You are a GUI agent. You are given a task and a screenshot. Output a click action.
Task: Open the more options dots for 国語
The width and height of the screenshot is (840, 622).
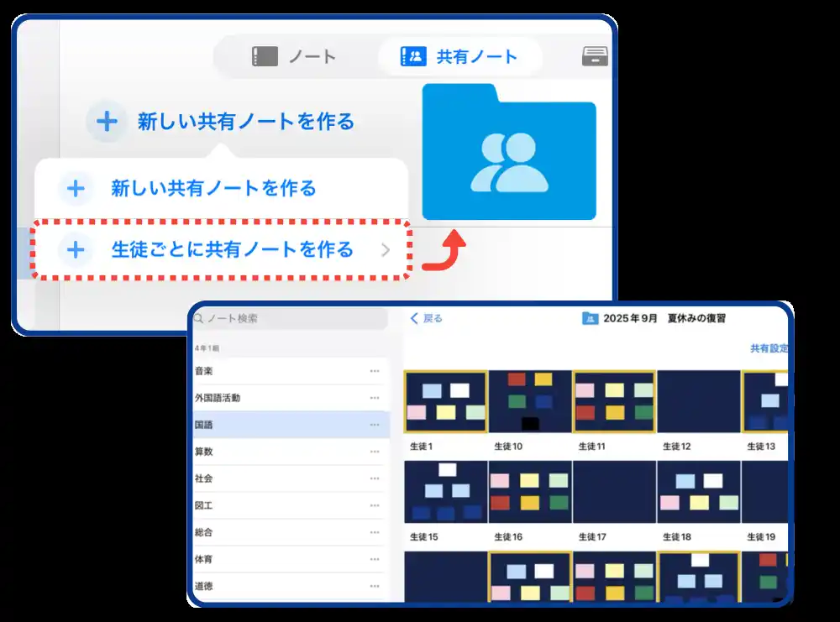coord(375,425)
